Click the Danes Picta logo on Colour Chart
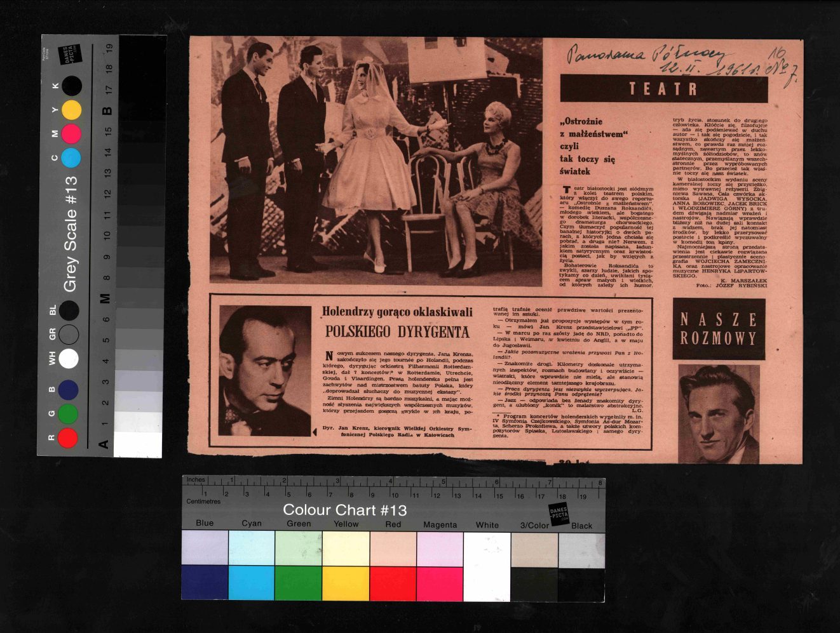 [x=558, y=514]
